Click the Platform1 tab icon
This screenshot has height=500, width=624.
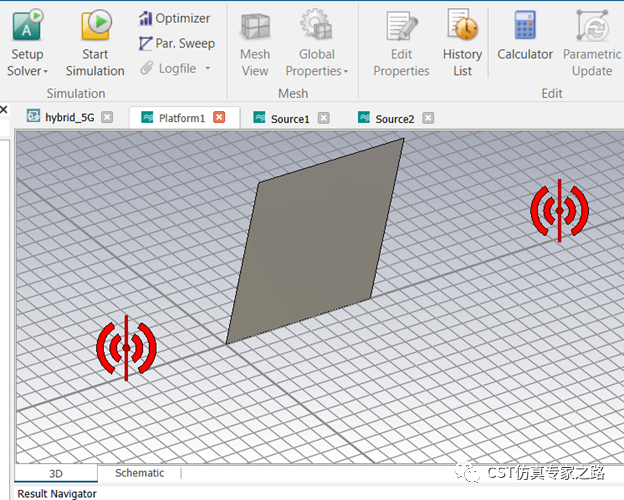147,117
